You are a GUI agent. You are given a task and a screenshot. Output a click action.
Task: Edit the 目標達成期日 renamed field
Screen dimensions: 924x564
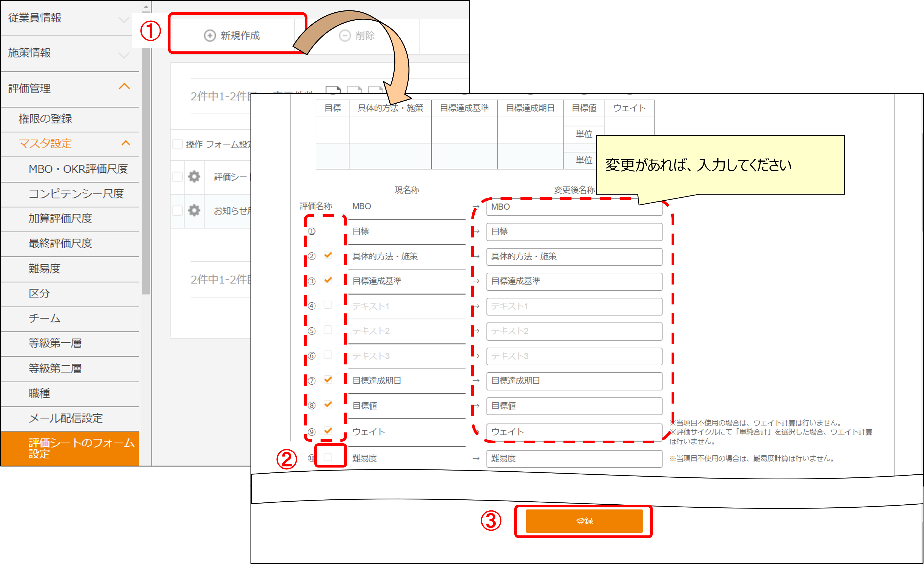[x=574, y=381]
